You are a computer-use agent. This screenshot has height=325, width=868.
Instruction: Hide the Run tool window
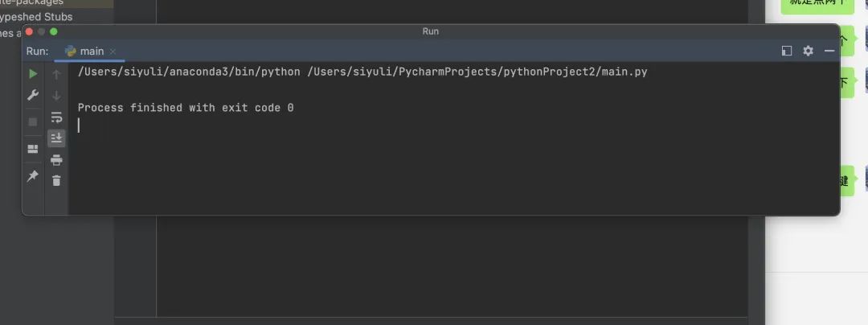click(x=829, y=51)
